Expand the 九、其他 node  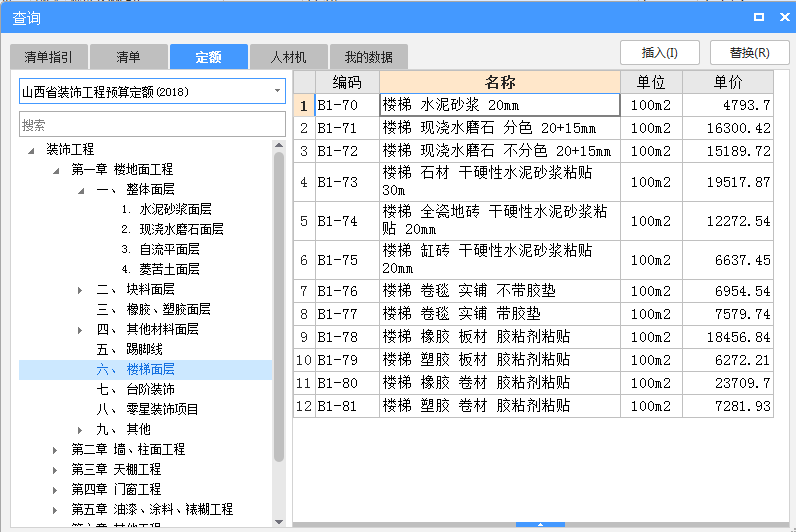[x=80, y=430]
